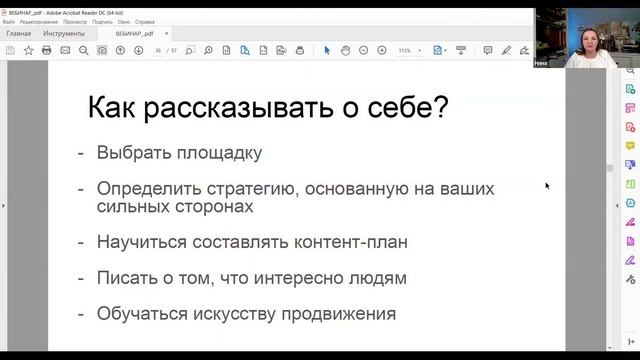Open the blue Combine files sidebar icon
Screen dimensions: 640x360
tap(630, 165)
